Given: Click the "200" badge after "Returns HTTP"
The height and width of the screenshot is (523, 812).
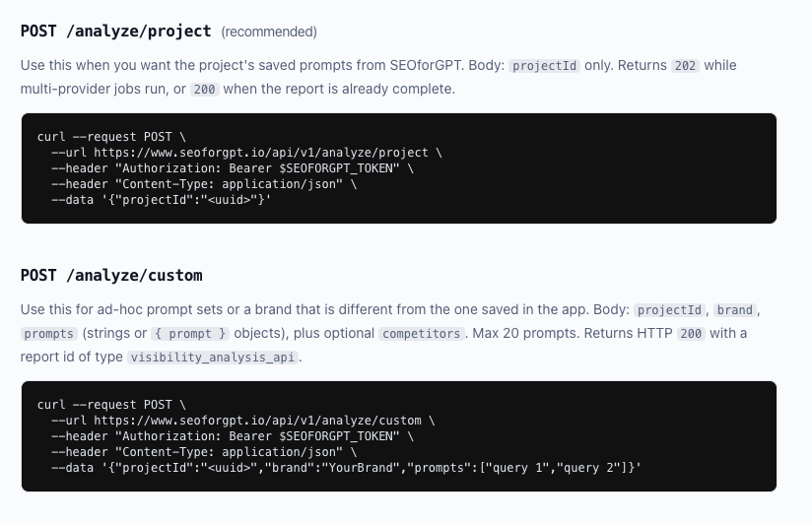Looking at the screenshot, I should [691, 334].
